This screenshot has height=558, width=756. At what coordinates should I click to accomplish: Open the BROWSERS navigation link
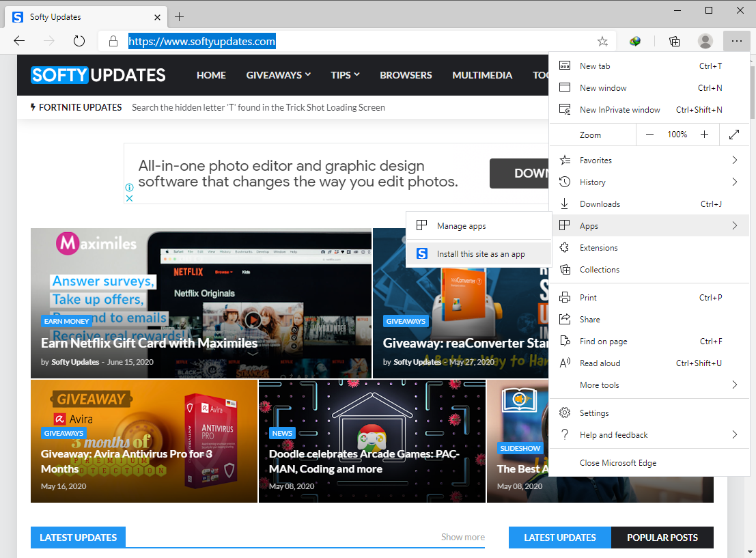coord(406,75)
